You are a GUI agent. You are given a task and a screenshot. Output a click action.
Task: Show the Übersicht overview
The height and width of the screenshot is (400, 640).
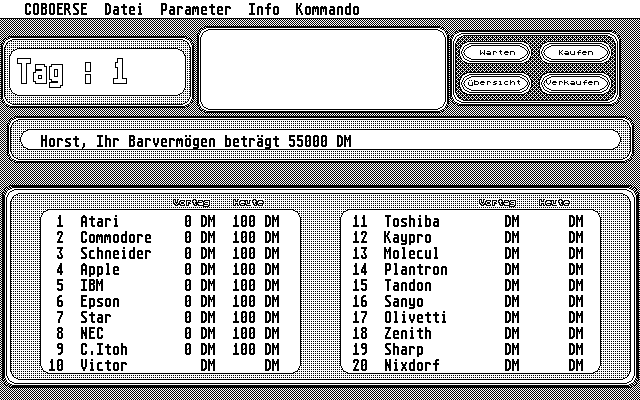point(490,83)
